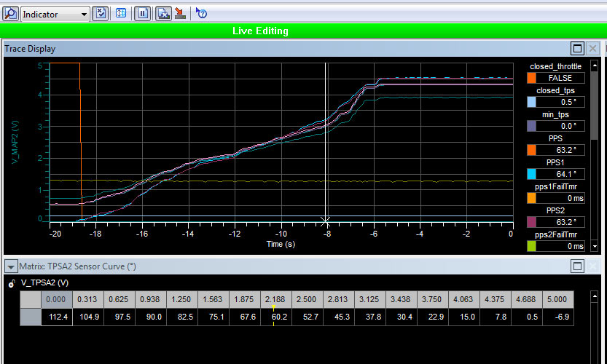
Task: Click the checklist toolbar icon
Action: 100,14
